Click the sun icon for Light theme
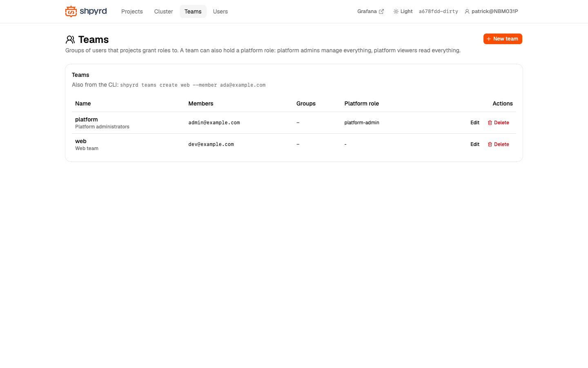The width and height of the screenshot is (588, 368). 396,11
